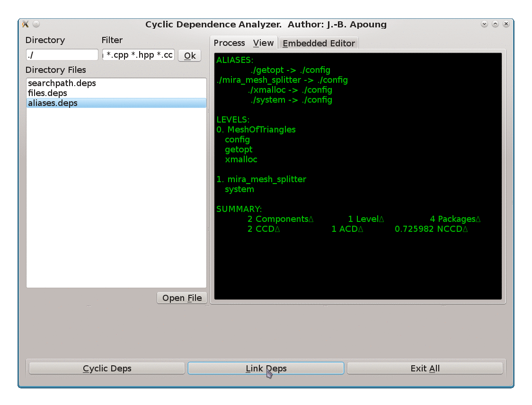Maximize the Cyclic Dependence Analyzer window
This screenshot has height=405, width=532.
click(x=495, y=24)
